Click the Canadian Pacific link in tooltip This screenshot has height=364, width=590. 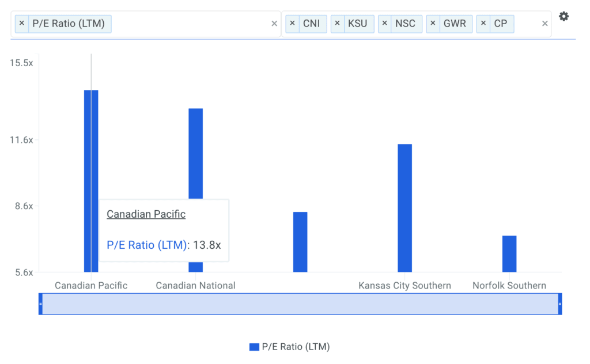[146, 214]
